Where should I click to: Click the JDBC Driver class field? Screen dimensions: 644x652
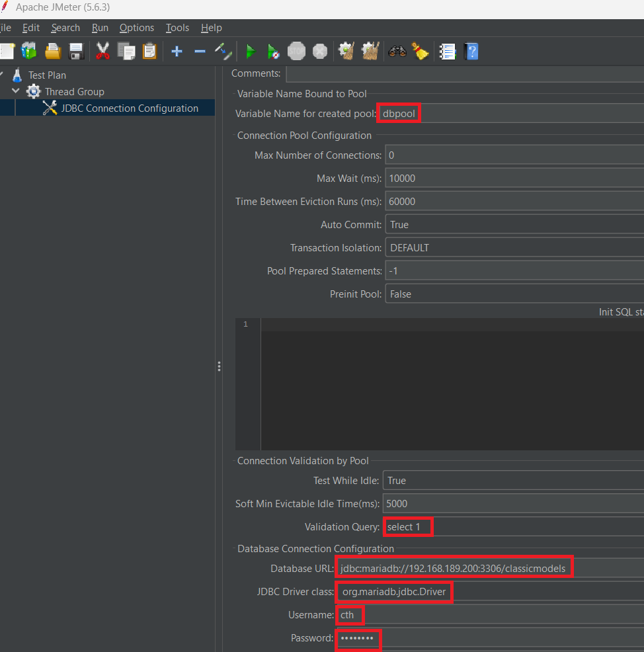coord(490,592)
